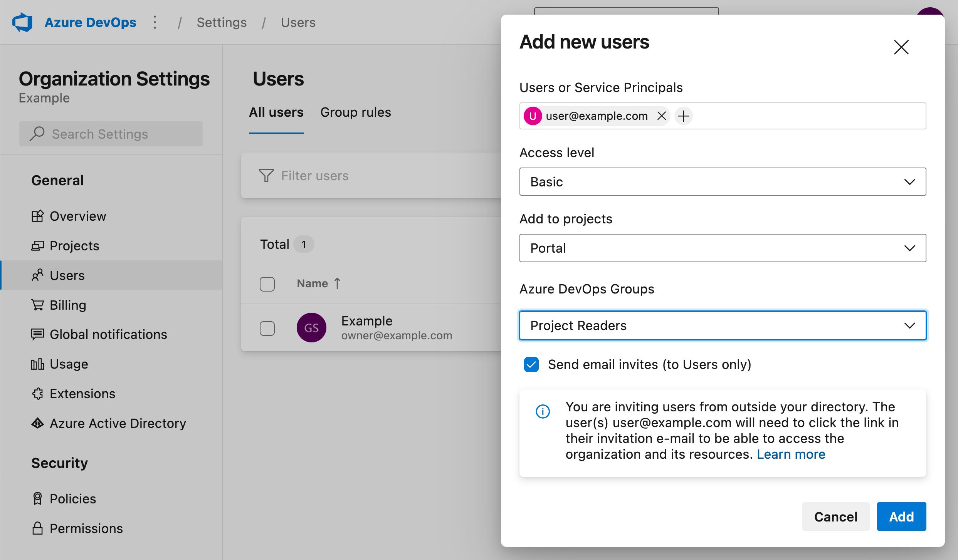Click the pink U avatar in user chip
Image resolution: width=958 pixels, height=560 pixels.
533,116
